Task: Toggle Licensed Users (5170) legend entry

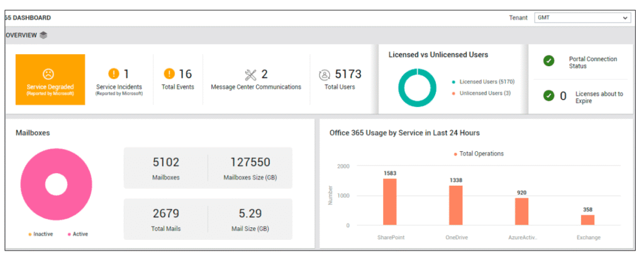Action: tap(483, 82)
